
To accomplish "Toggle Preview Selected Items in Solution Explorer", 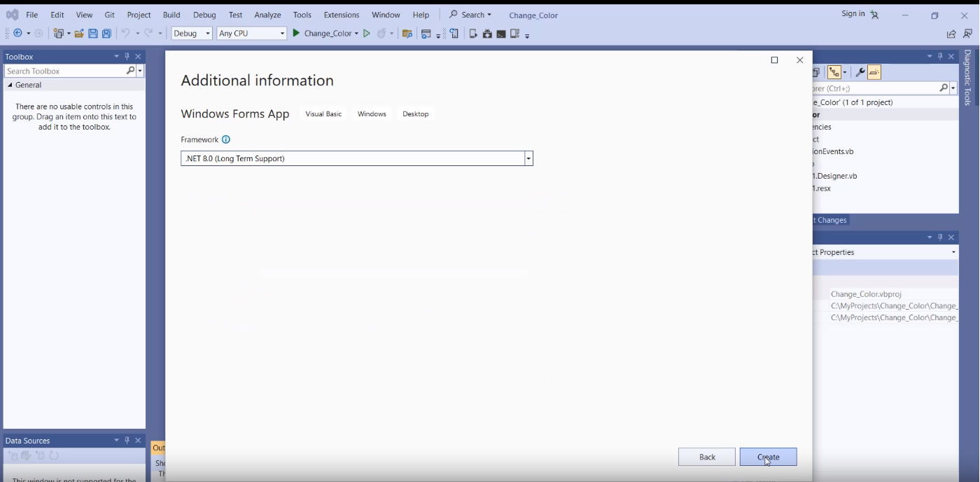I will pos(874,72).
